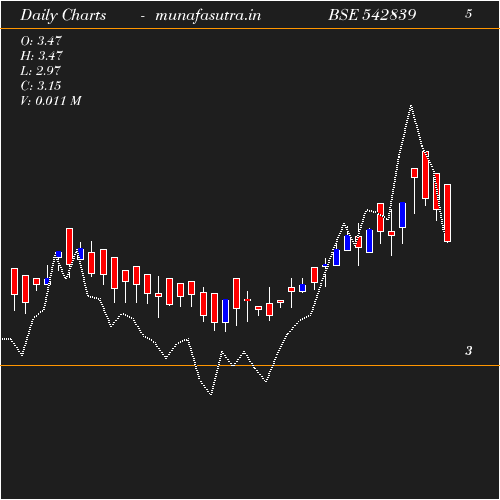Click the lowest trough of the dotted line
500x500 pixels.
click(x=211, y=394)
